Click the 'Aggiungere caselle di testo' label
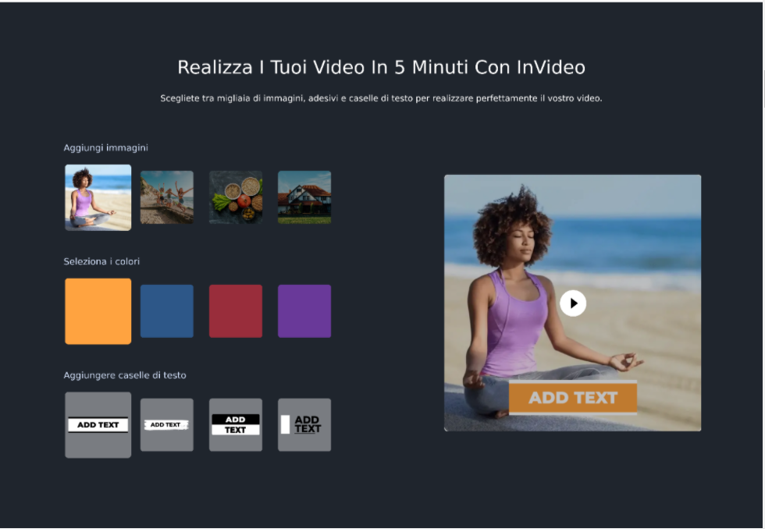Screen dimensions: 765x532 point(125,375)
